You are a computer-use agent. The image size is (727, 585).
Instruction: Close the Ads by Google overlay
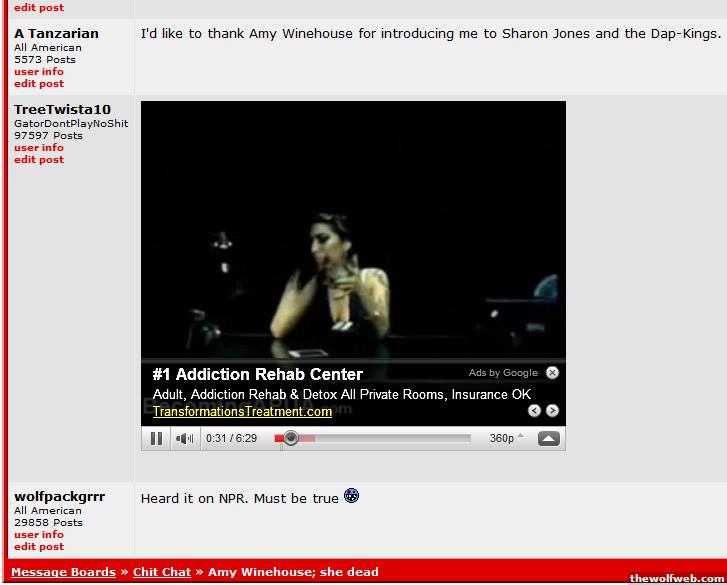(552, 373)
